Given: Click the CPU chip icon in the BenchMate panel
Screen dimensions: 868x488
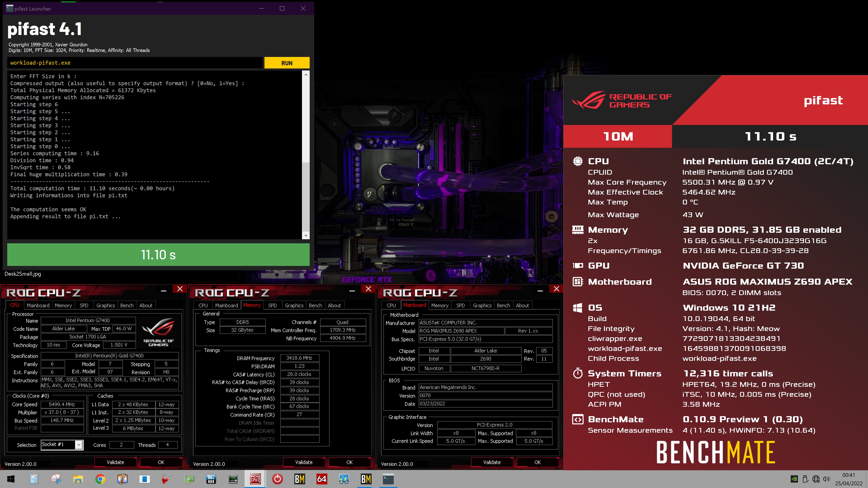Looking at the screenshot, I should (578, 161).
